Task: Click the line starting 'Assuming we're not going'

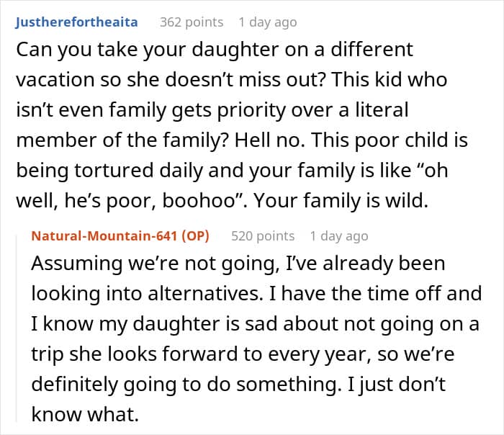Action: click(x=238, y=264)
